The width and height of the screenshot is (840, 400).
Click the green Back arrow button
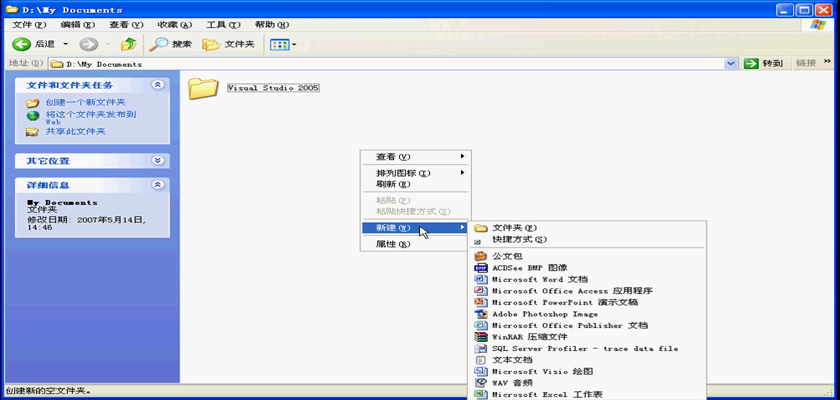(x=21, y=44)
